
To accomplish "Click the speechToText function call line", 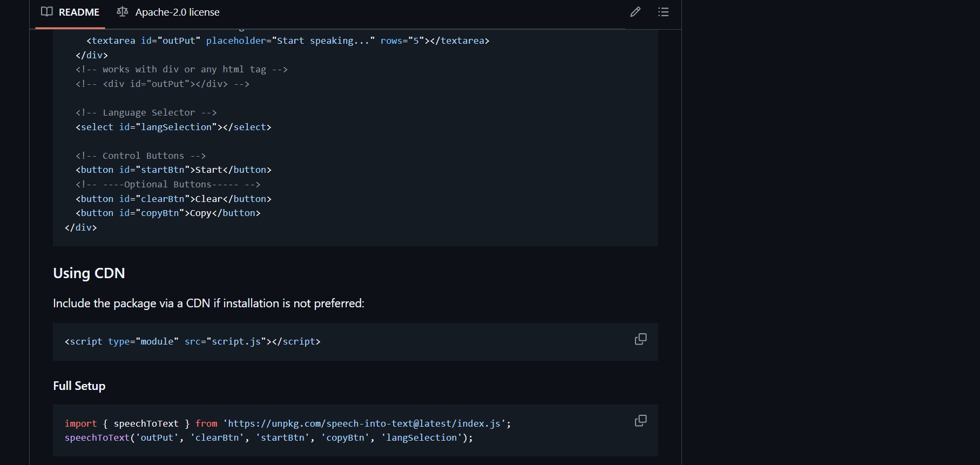I will (x=268, y=437).
